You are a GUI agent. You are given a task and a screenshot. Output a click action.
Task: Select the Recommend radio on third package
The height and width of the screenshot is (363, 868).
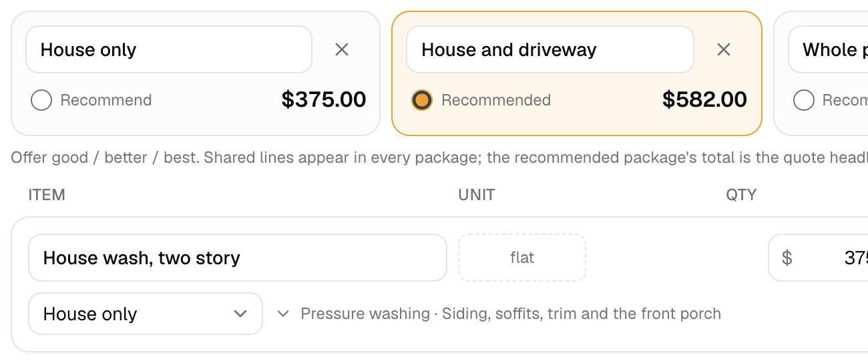804,100
